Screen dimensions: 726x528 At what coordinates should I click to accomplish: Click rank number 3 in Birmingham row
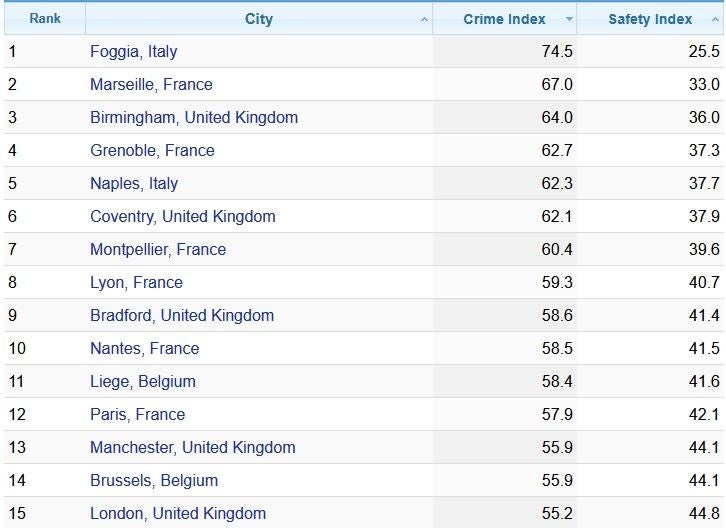pyautogui.click(x=13, y=118)
